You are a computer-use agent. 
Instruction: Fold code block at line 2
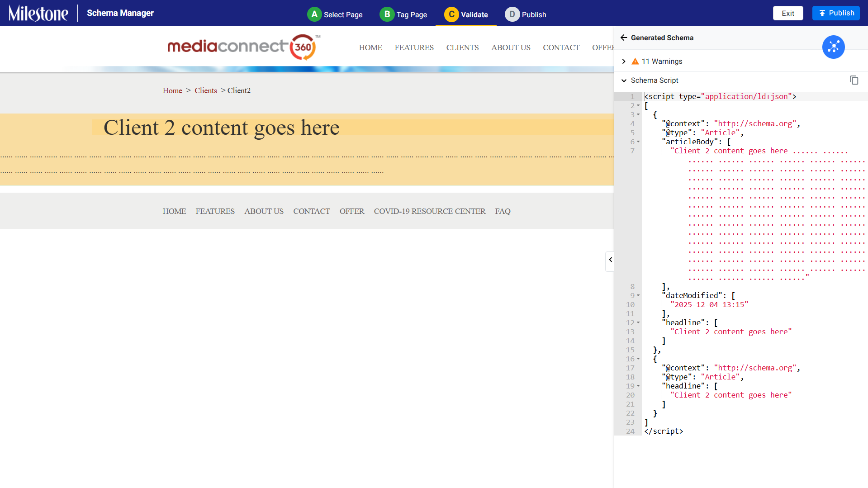pos(638,106)
